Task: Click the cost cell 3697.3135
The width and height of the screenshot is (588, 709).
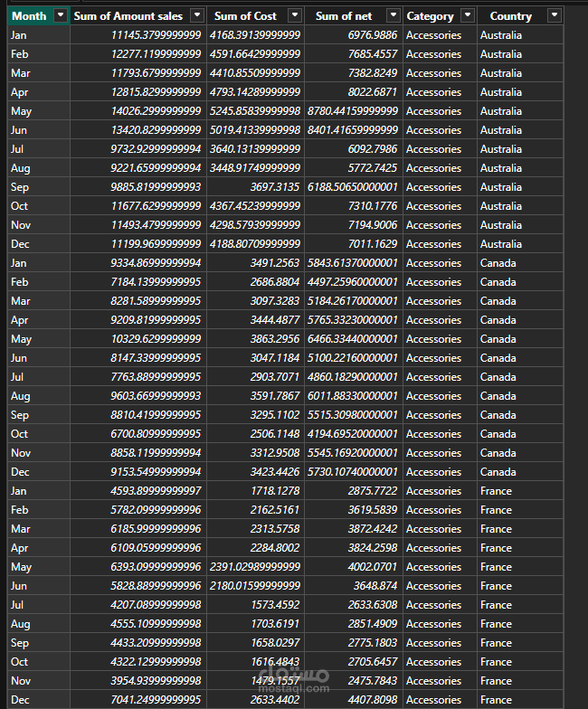Action: (255, 187)
